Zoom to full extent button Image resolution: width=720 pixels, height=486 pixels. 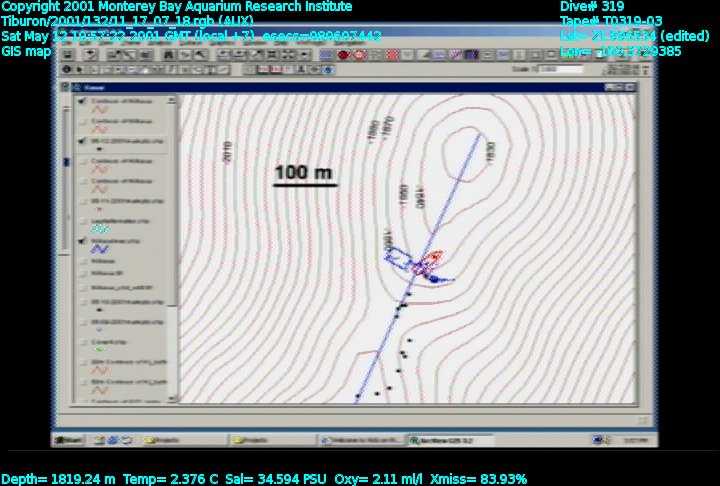224,55
